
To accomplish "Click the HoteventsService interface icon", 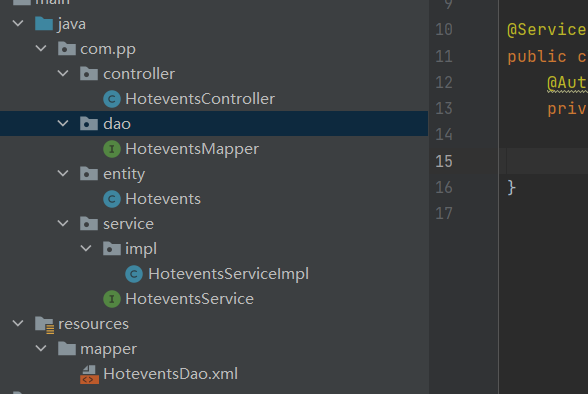I will click(112, 299).
